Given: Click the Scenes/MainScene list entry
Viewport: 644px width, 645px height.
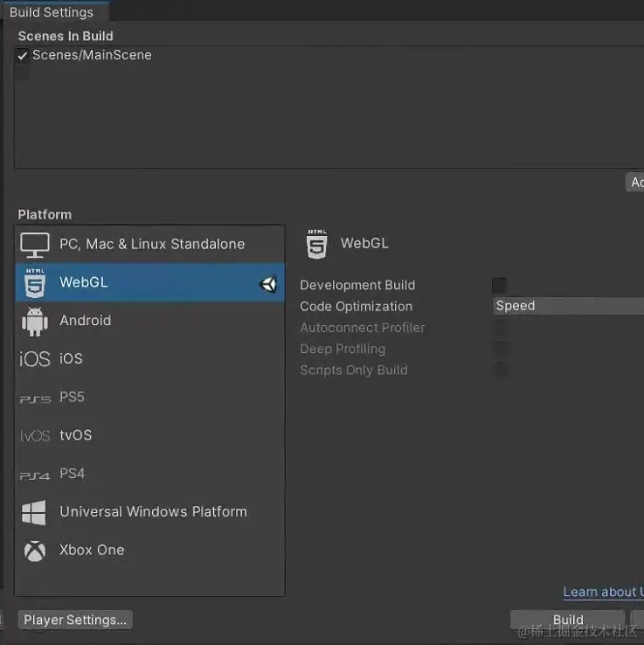Looking at the screenshot, I should (92, 55).
